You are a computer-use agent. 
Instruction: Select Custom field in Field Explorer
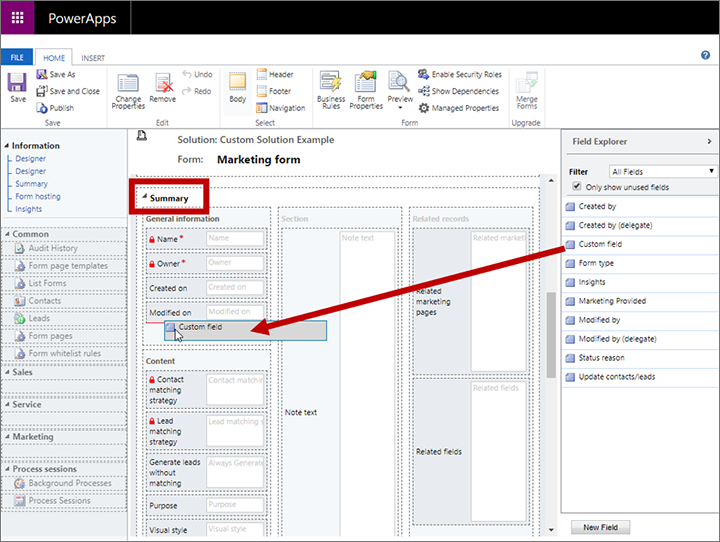(x=640, y=244)
